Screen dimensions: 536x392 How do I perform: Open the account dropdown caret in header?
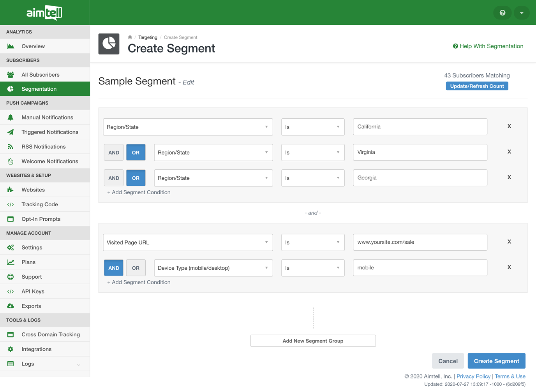(x=521, y=13)
